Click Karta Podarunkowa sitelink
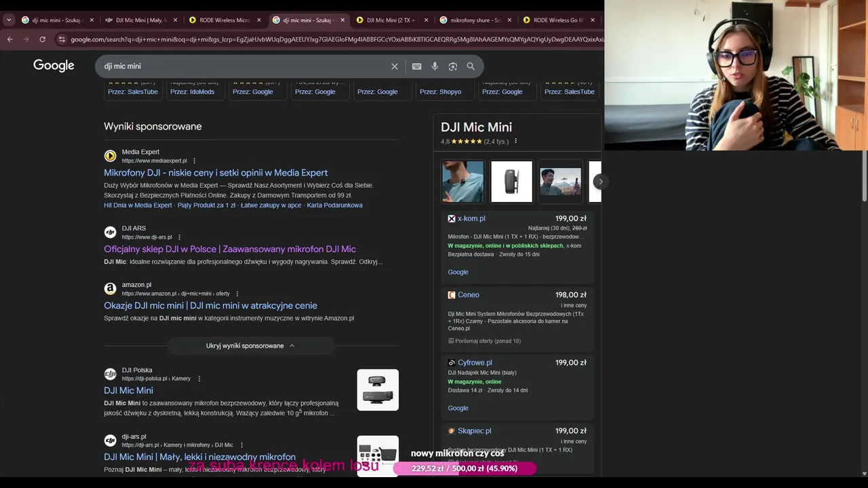The height and width of the screenshot is (488, 868). coord(334,205)
